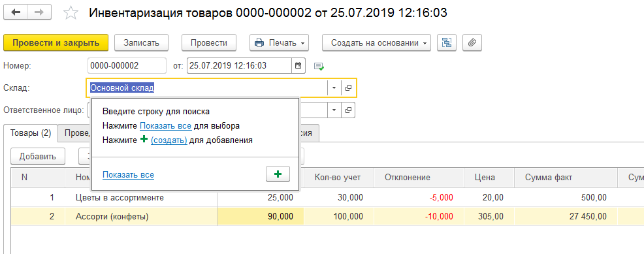Viewport: 644px width, 254px height.
Task: Click the Провести и закрыть button
Action: (56, 42)
